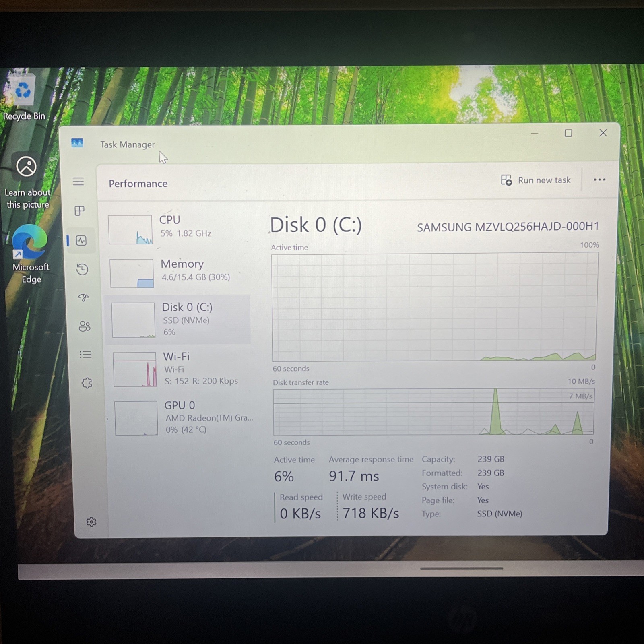This screenshot has width=644, height=644.
Task: Click the GPU 0 mini graph thumbnail
Action: point(136,418)
